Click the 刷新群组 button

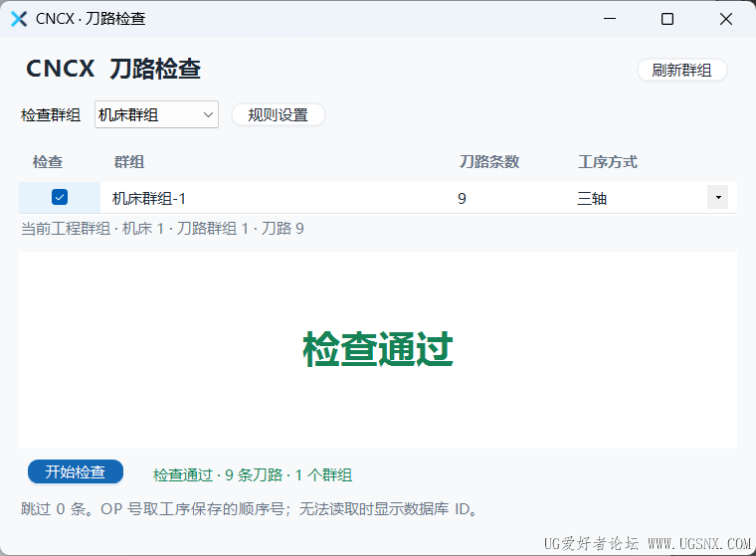[x=681, y=71]
